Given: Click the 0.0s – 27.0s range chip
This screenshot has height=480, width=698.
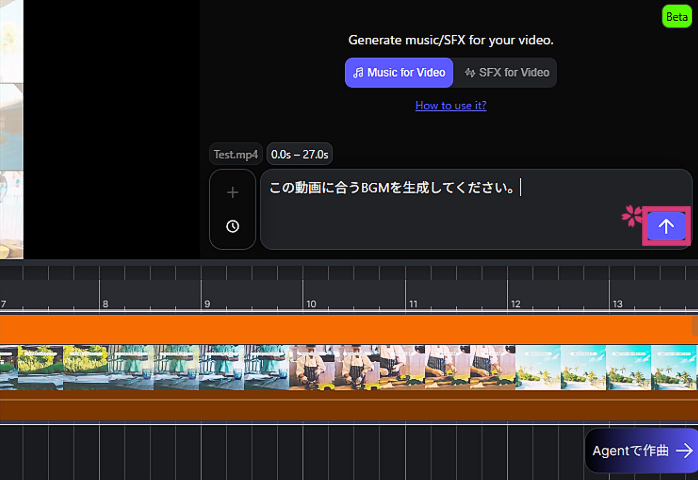Looking at the screenshot, I should pos(300,154).
